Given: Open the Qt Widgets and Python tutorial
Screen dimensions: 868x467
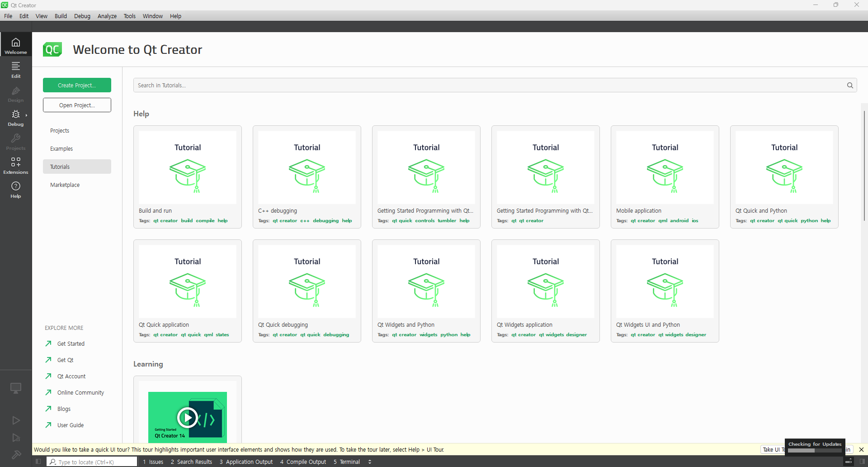Looking at the screenshot, I should [x=426, y=291].
